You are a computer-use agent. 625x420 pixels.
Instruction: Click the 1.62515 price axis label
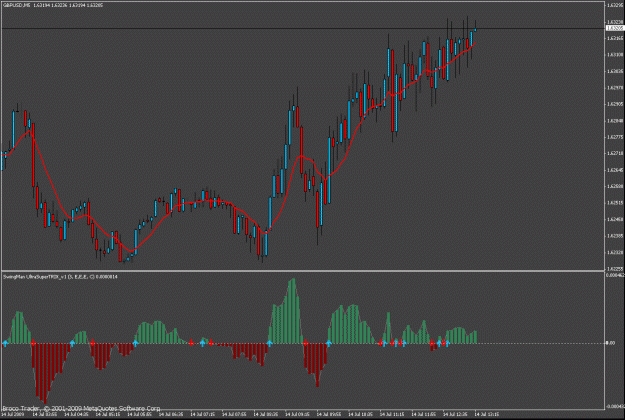point(616,203)
